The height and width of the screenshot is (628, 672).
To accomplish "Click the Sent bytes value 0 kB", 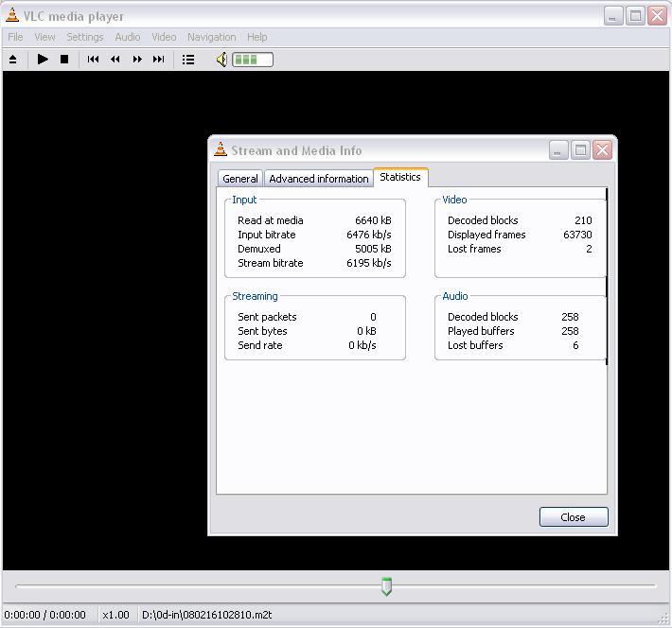I will [x=366, y=331].
